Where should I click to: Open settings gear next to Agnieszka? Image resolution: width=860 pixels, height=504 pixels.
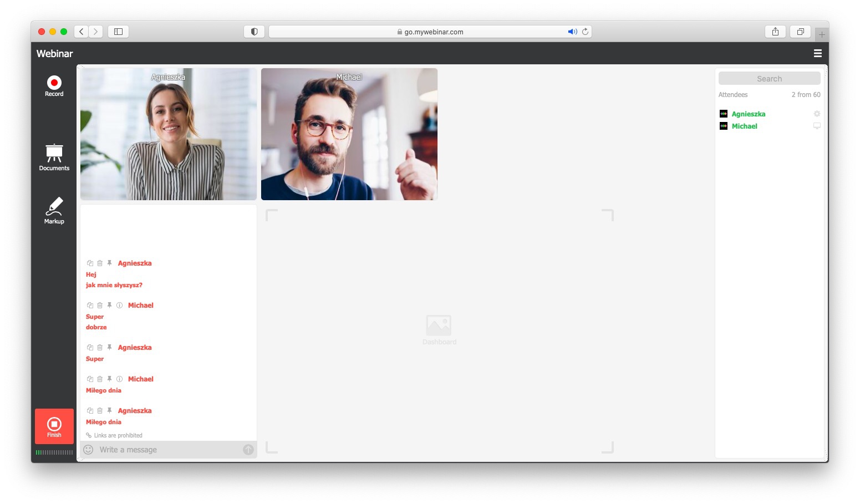[817, 114]
